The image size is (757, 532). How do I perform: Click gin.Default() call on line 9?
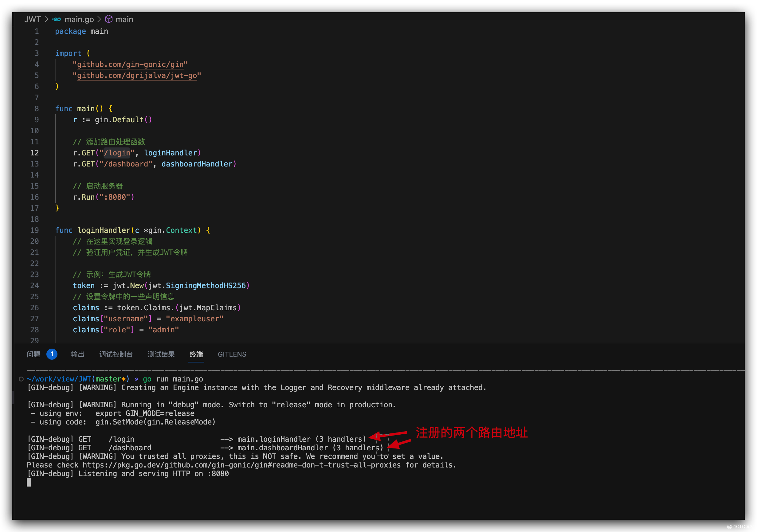[123, 120]
